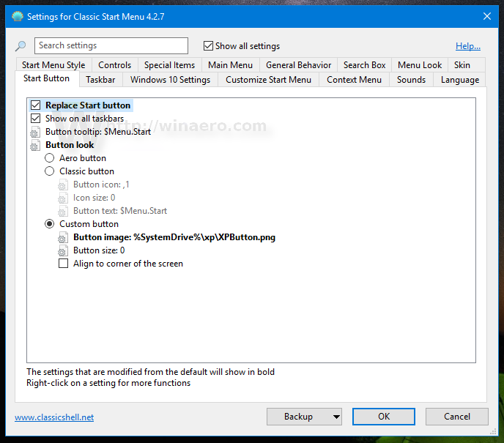Click the OK button

(x=383, y=417)
